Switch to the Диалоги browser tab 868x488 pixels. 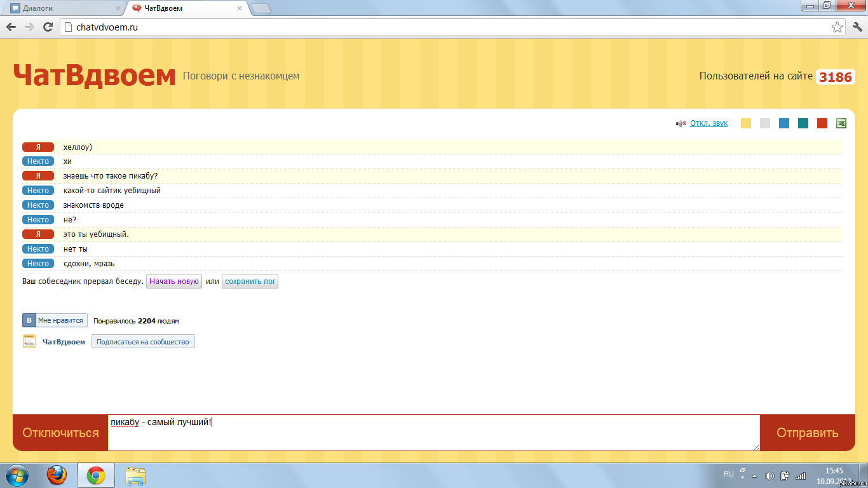pyautogui.click(x=62, y=8)
